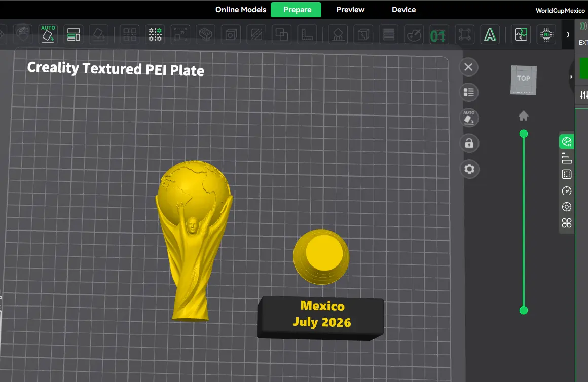Click the plate auto-orient round button

469,118
